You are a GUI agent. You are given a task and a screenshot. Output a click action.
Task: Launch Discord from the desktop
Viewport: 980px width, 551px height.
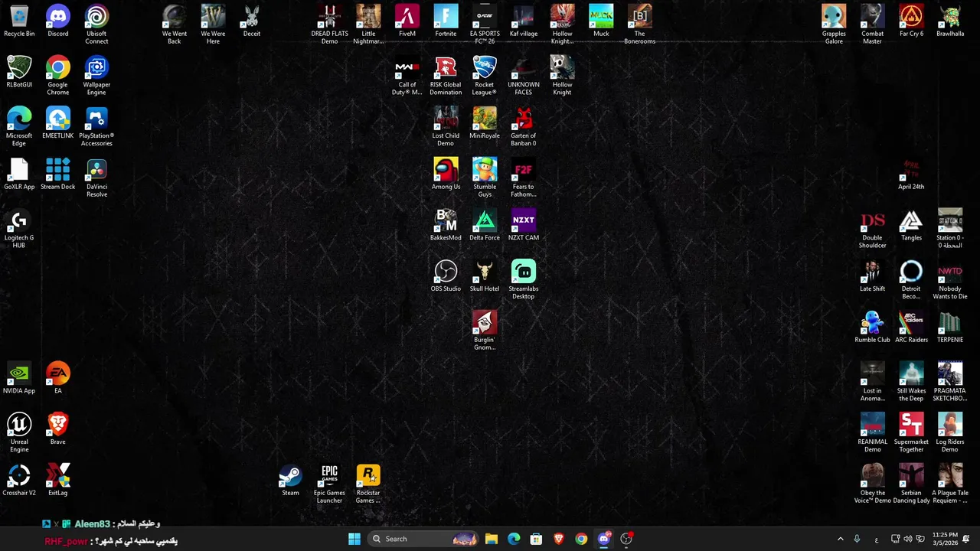point(58,21)
